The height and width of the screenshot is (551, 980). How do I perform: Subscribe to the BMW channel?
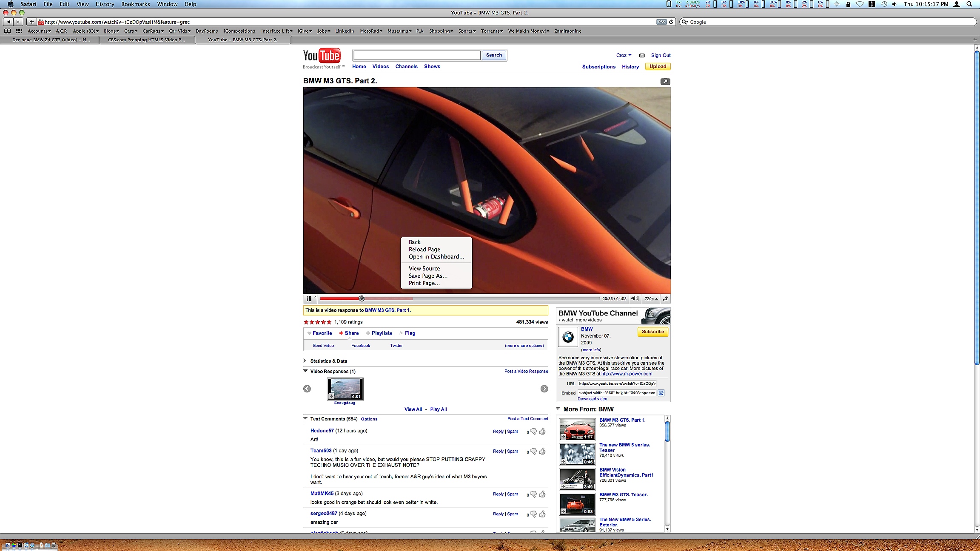click(x=653, y=332)
